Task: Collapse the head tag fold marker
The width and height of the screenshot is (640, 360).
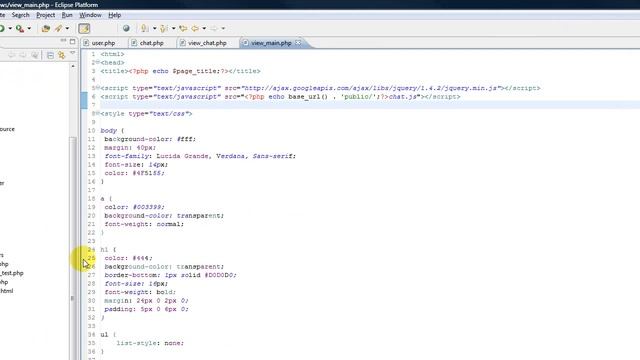Action: (98, 62)
